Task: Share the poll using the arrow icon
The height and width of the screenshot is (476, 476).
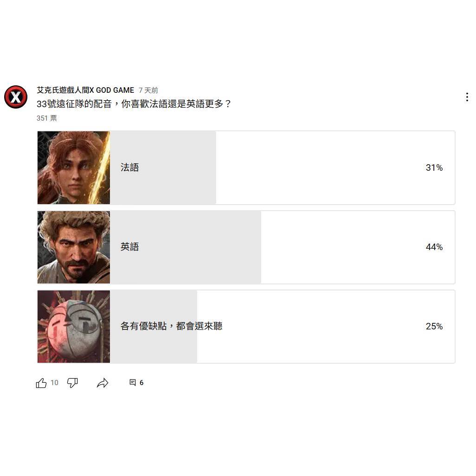Action: coord(103,383)
